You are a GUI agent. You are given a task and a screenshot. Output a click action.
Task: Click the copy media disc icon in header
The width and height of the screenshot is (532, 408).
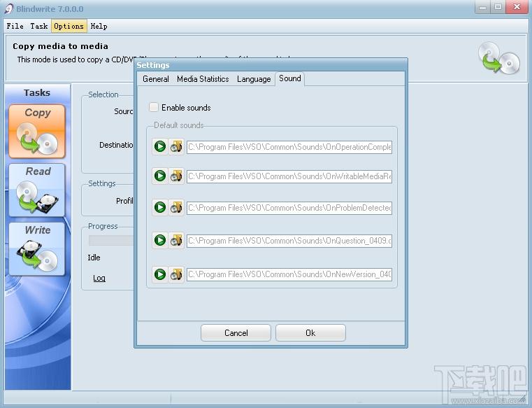499,58
